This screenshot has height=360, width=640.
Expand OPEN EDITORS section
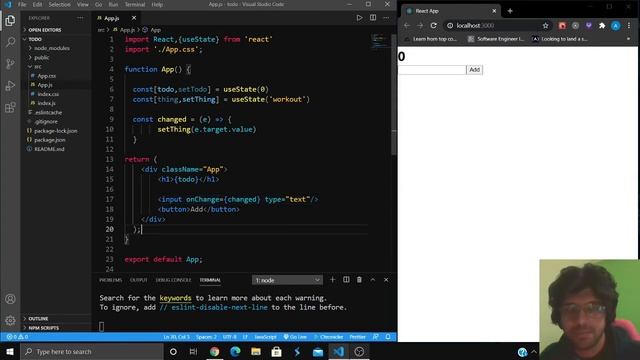tap(45, 30)
